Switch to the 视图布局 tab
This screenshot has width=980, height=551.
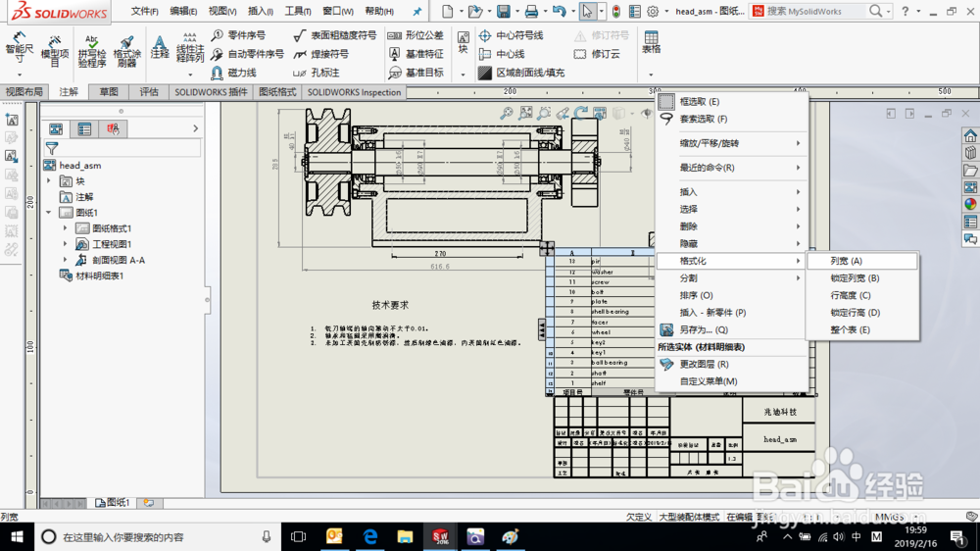[24, 92]
